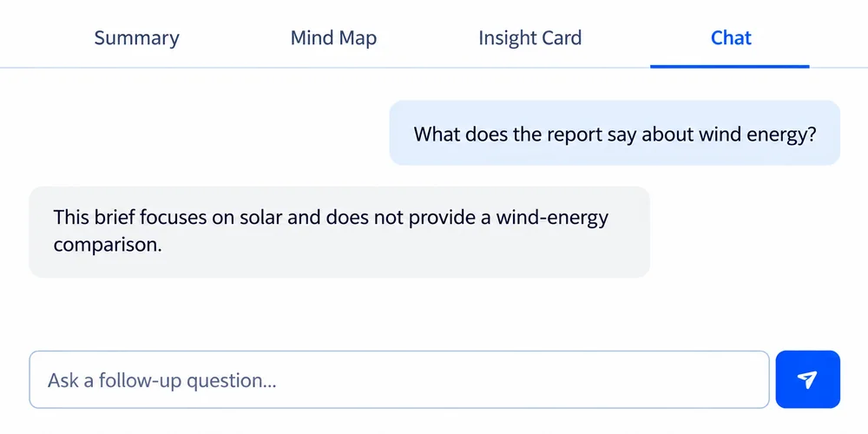Image resolution: width=868 pixels, height=434 pixels.
Task: Click the solar brief reply message
Action: [x=339, y=232]
